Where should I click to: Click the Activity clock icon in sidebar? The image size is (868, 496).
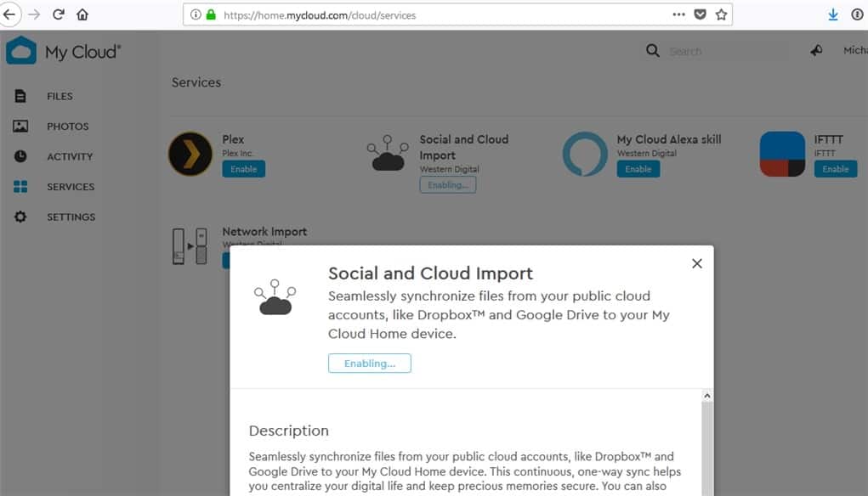tap(20, 156)
